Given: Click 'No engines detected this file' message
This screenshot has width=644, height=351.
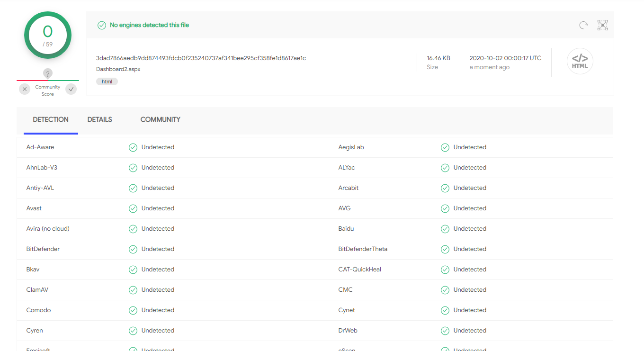Looking at the screenshot, I should tap(150, 25).
